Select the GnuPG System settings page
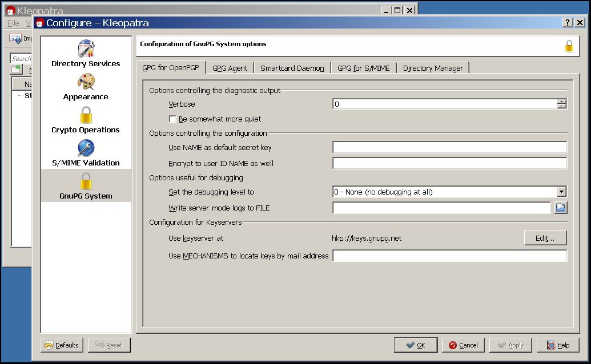The image size is (591, 364). pyautogui.click(x=86, y=185)
